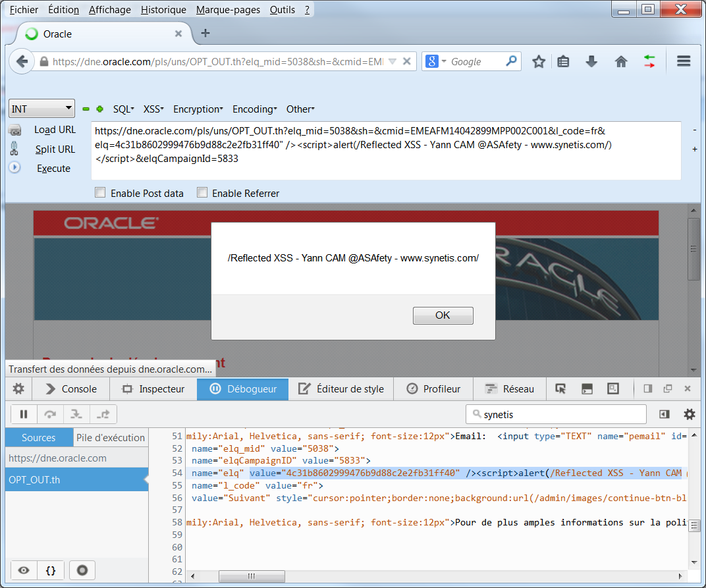Open the hamburger Firefox menu
706x588 pixels.
tap(684, 61)
